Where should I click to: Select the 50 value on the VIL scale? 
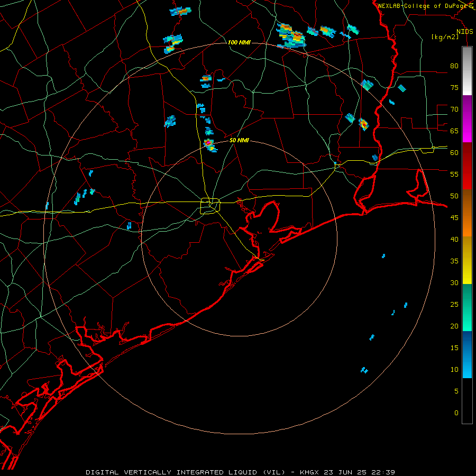click(454, 196)
